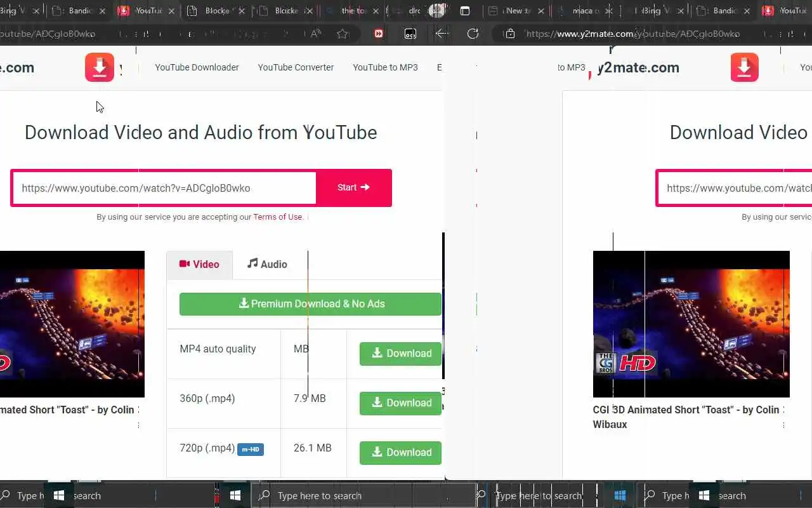This screenshot has width=812, height=508.
Task: Open the YouTube Downloader nav link
Action: 197,67
